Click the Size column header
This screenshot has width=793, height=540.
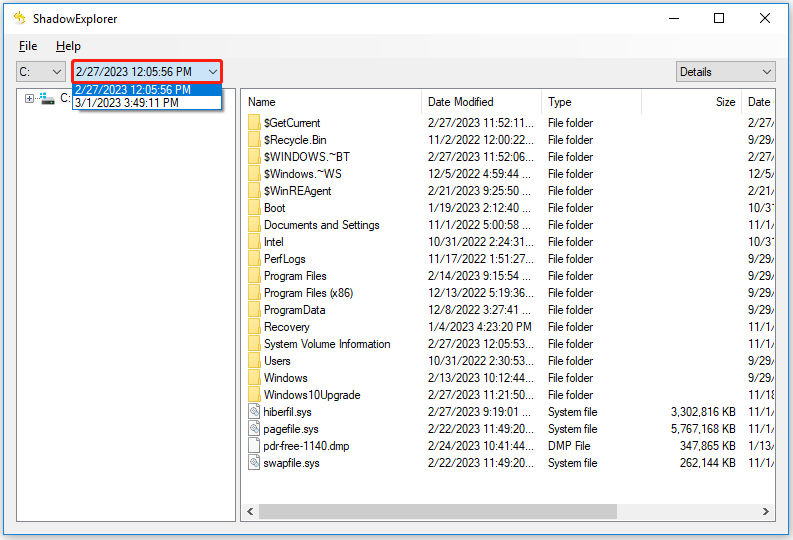(x=691, y=102)
